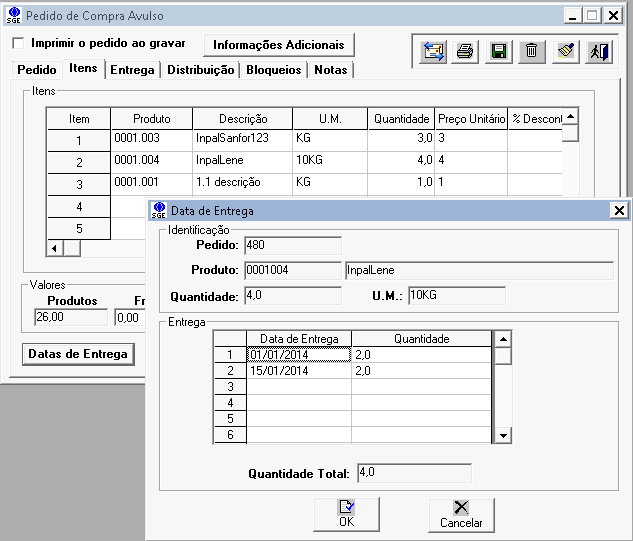Open the Distribuição tab
Image resolution: width=633 pixels, height=541 pixels.
pos(200,70)
